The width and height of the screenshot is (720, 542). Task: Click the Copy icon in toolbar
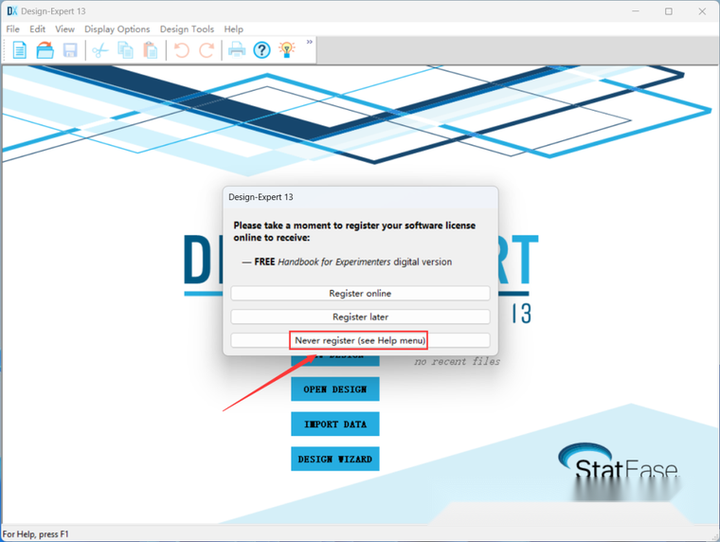[125, 50]
